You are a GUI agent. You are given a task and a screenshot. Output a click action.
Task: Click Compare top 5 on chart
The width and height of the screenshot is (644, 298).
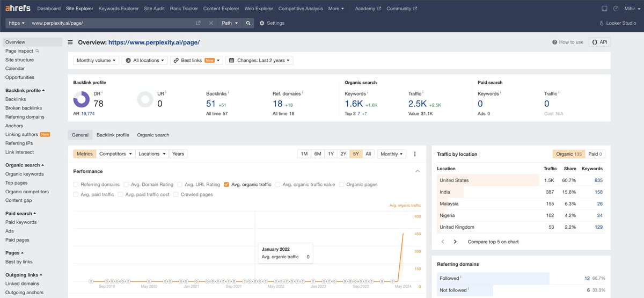(493, 242)
